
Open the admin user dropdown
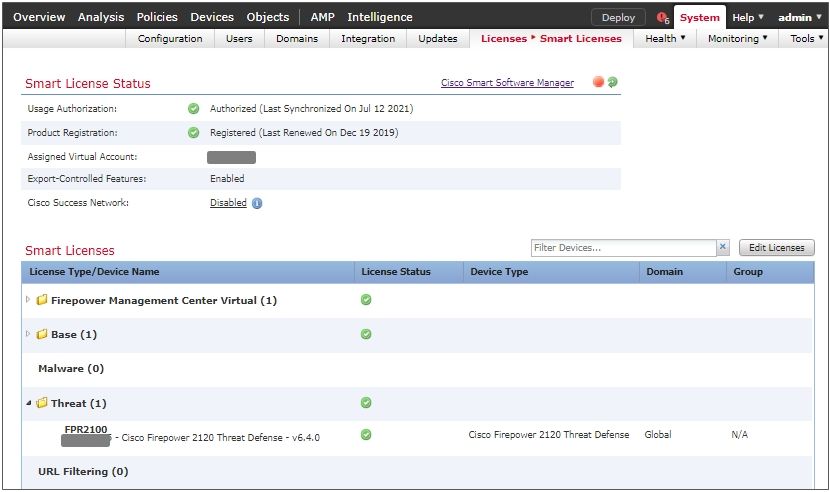coord(799,17)
